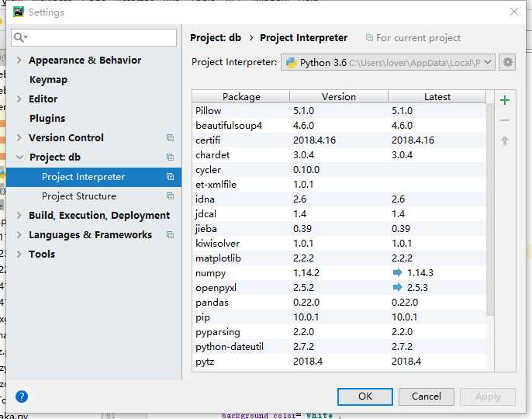Expand Languages & Frameworks section
This screenshot has height=419, width=532.
pos(19,234)
